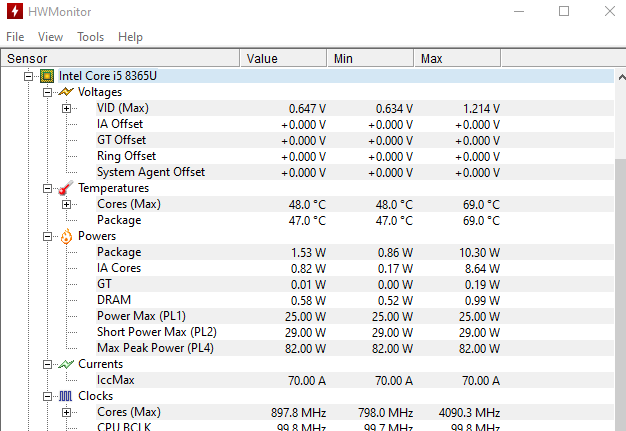This screenshot has height=431, width=626.
Task: Click the Powers flame icon
Action: click(66, 236)
